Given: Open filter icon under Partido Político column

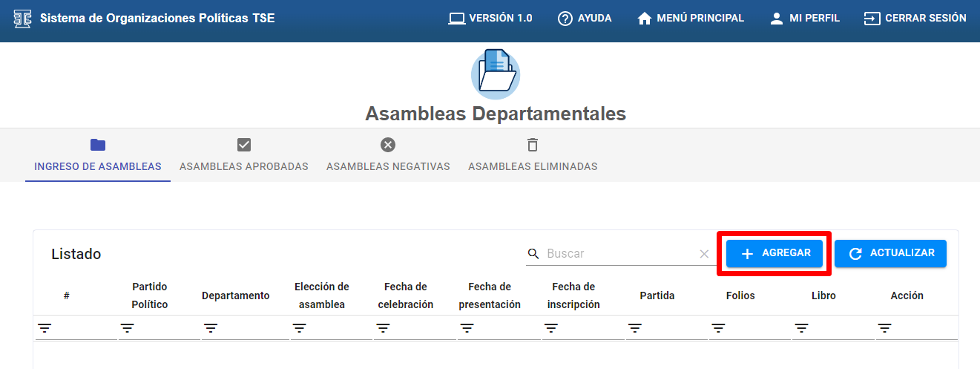Looking at the screenshot, I should tap(128, 328).
